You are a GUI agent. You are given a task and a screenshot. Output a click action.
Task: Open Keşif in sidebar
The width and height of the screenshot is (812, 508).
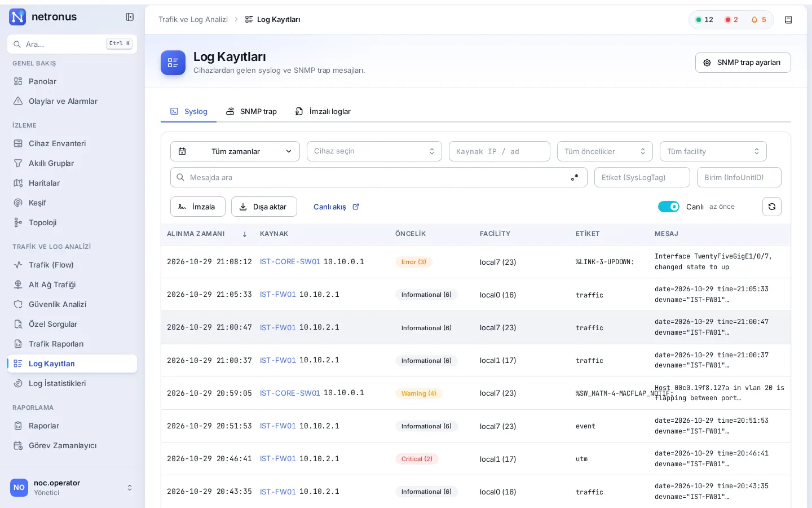point(72,203)
